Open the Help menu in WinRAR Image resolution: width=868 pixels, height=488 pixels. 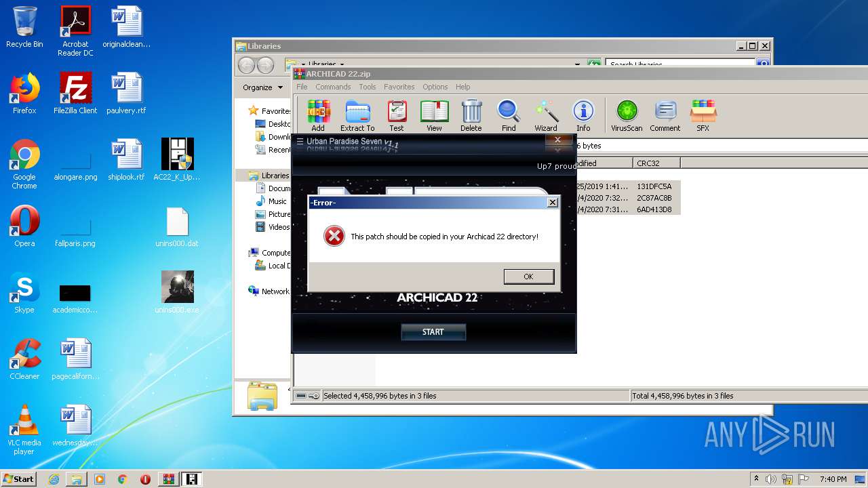[463, 87]
